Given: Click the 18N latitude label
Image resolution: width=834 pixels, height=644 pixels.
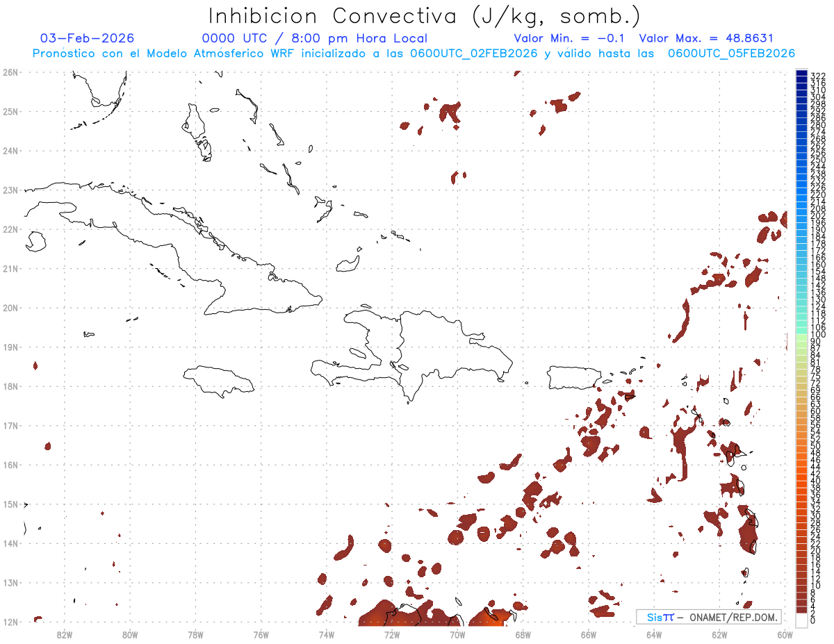Looking at the screenshot, I should (10, 386).
